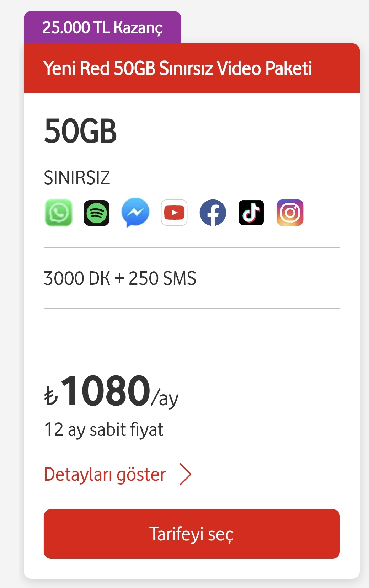This screenshot has width=369, height=588.
Task: Click the "/ay" monthly suffix
Action: coord(165,398)
